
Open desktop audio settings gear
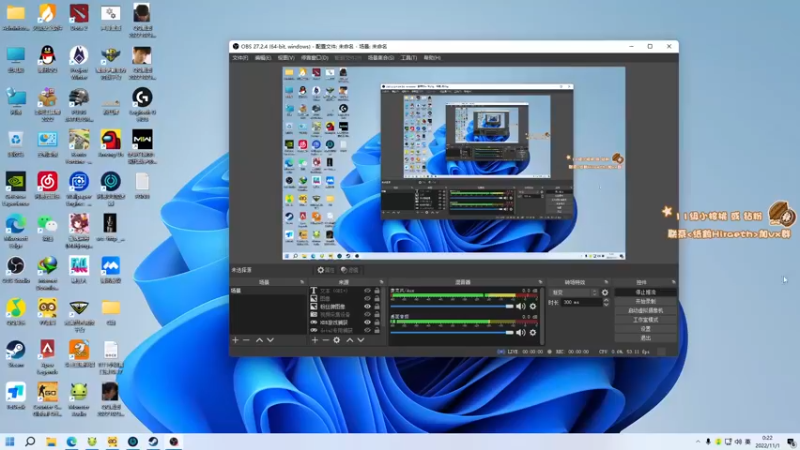[x=533, y=332]
